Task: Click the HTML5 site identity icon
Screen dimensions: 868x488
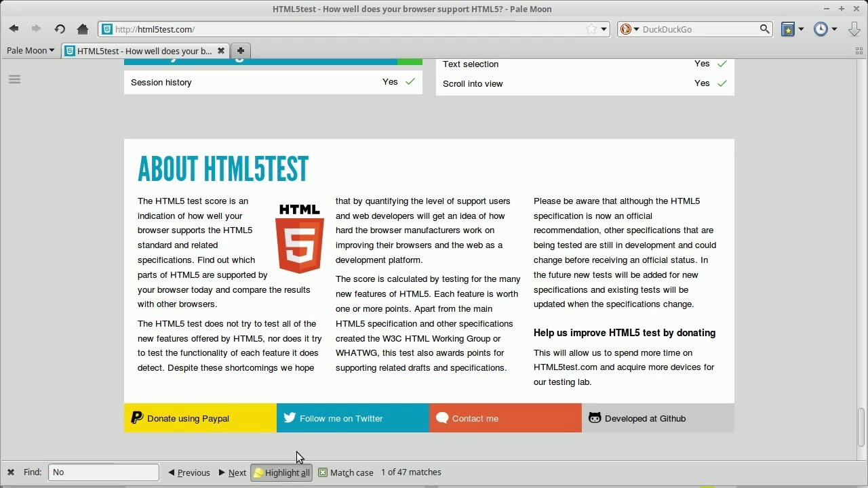Action: [107, 29]
